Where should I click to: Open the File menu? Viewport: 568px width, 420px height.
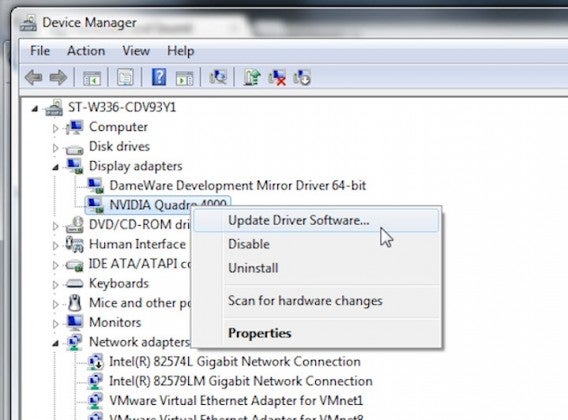point(40,51)
